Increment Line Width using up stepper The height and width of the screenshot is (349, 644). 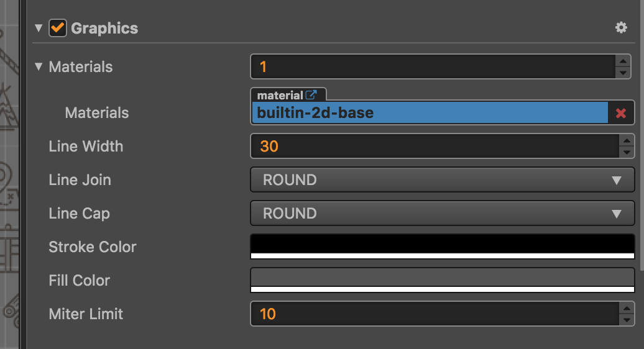coord(626,140)
